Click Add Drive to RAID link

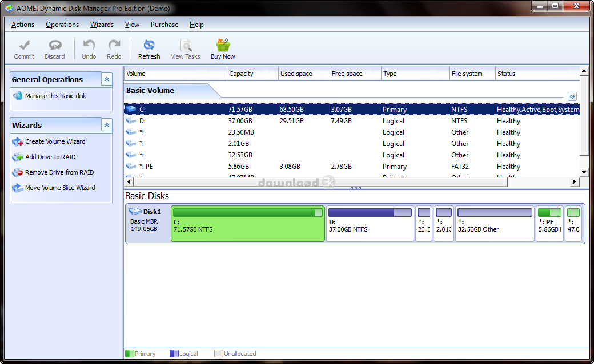point(50,157)
